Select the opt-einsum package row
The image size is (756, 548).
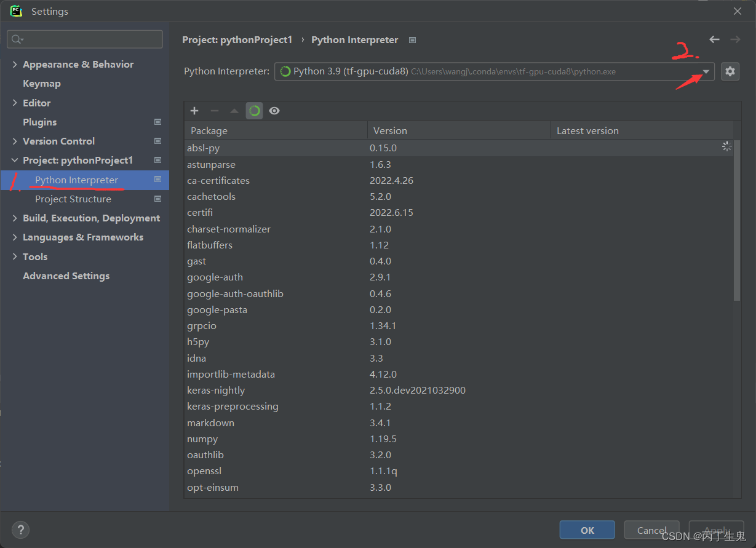click(x=459, y=487)
